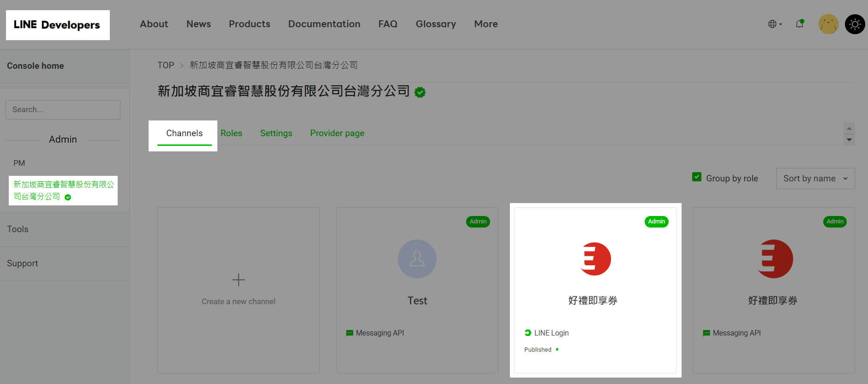Click Create a new channel text
This screenshot has height=384, width=868.
coord(239,301)
